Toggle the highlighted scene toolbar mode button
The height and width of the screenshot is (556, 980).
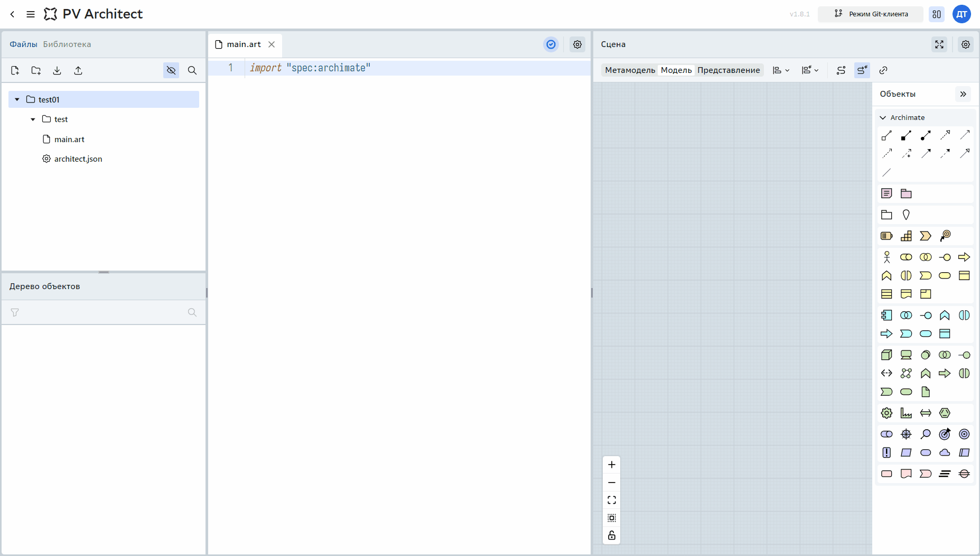coord(862,70)
